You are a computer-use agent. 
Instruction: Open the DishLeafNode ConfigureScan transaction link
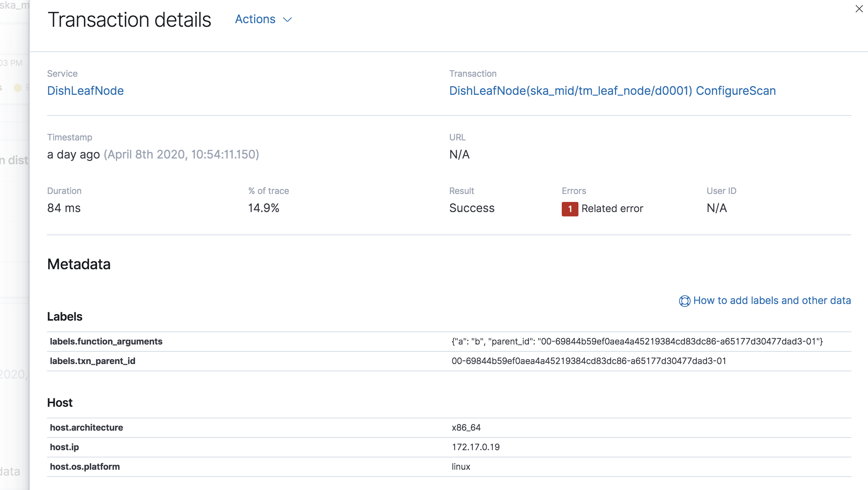612,90
